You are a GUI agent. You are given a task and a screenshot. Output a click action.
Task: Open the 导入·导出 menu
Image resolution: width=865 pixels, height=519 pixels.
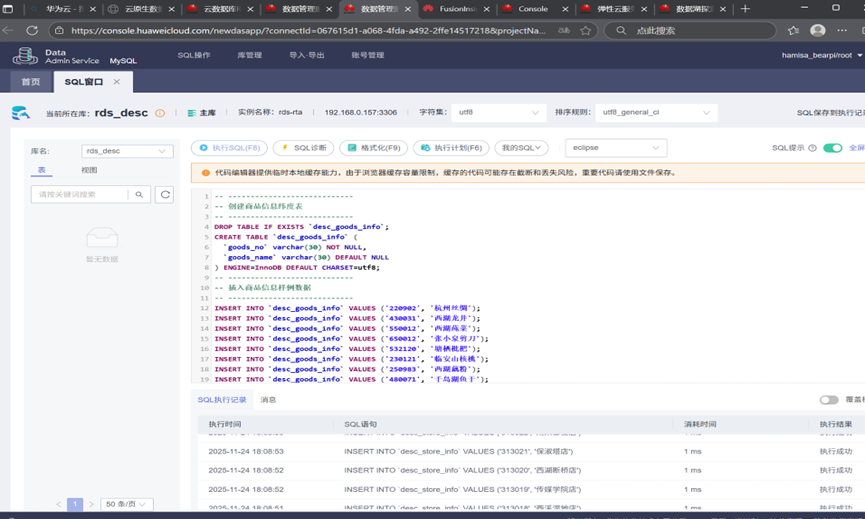click(x=307, y=55)
